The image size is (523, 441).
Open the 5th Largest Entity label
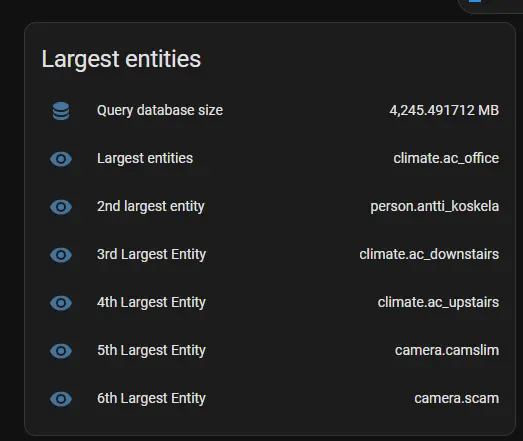[151, 351]
